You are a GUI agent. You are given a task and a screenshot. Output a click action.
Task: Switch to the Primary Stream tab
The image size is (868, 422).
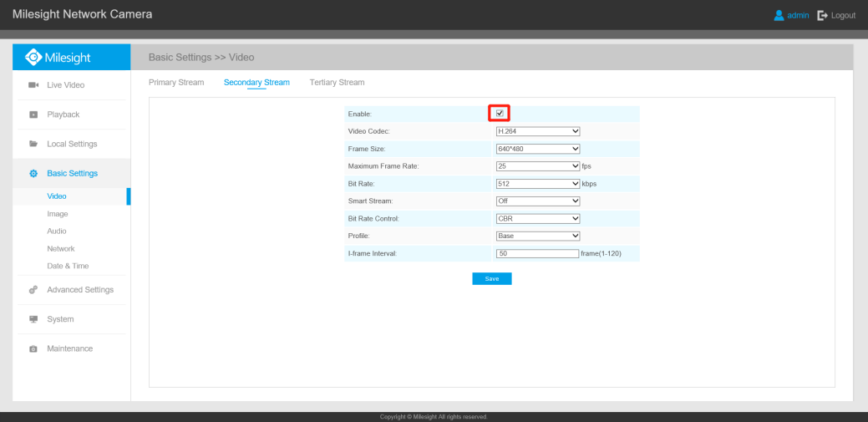coord(176,83)
